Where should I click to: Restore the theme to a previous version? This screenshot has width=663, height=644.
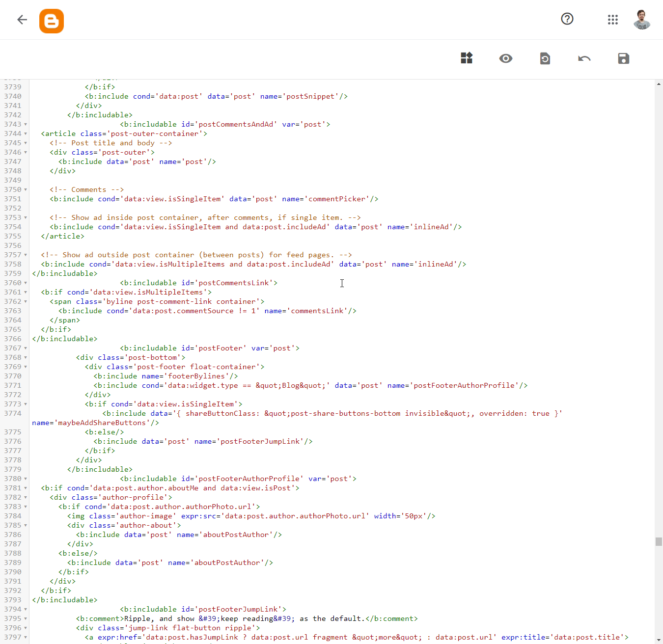click(x=545, y=58)
